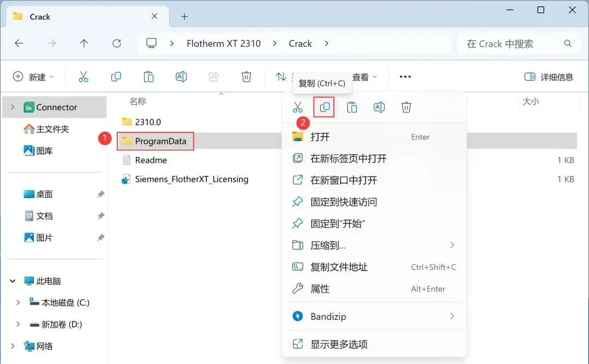589x364 pixels.
Task: Open 桌面 in the sidebar
Action: (38, 195)
